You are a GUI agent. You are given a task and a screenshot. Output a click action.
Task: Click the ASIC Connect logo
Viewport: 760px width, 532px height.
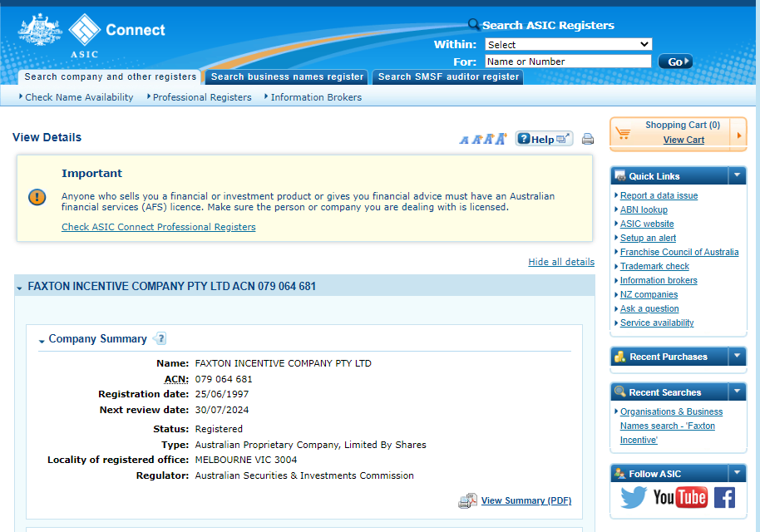coord(91,35)
